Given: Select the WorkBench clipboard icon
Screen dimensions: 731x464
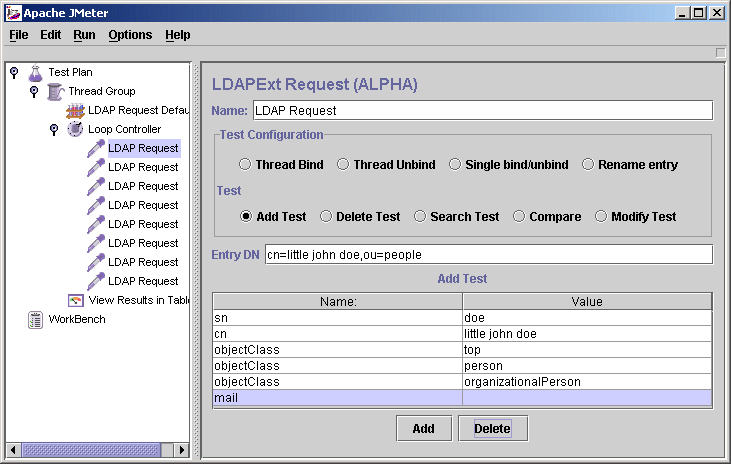Looking at the screenshot, I should click(35, 319).
